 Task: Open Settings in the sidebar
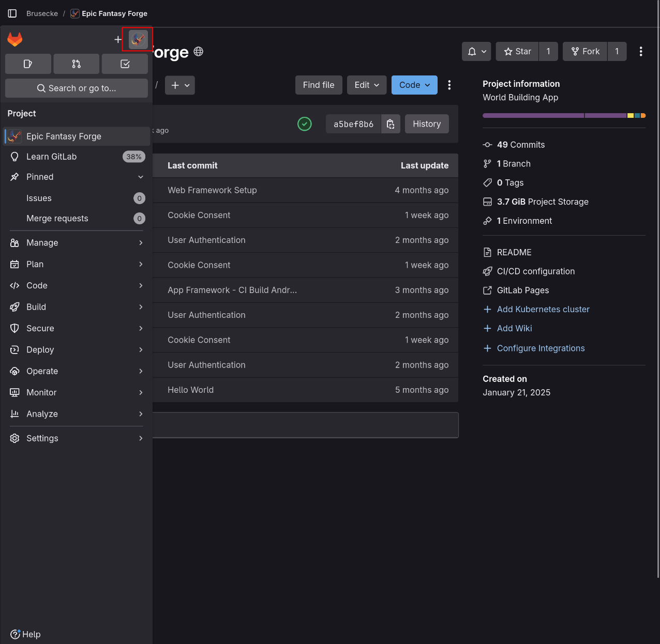(x=42, y=438)
